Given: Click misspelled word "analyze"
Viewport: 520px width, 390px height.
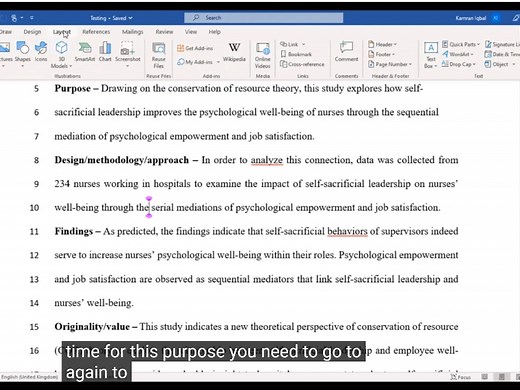Looking at the screenshot, I should tap(267, 160).
